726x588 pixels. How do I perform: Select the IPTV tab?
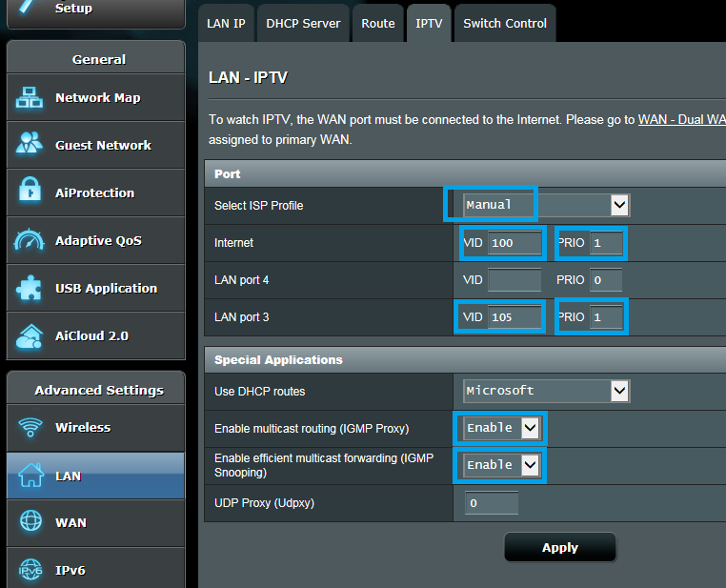pyautogui.click(x=429, y=23)
